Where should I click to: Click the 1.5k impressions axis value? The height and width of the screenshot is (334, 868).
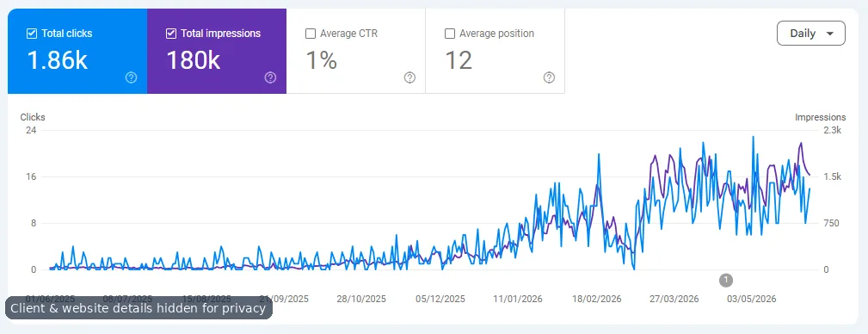click(x=833, y=176)
